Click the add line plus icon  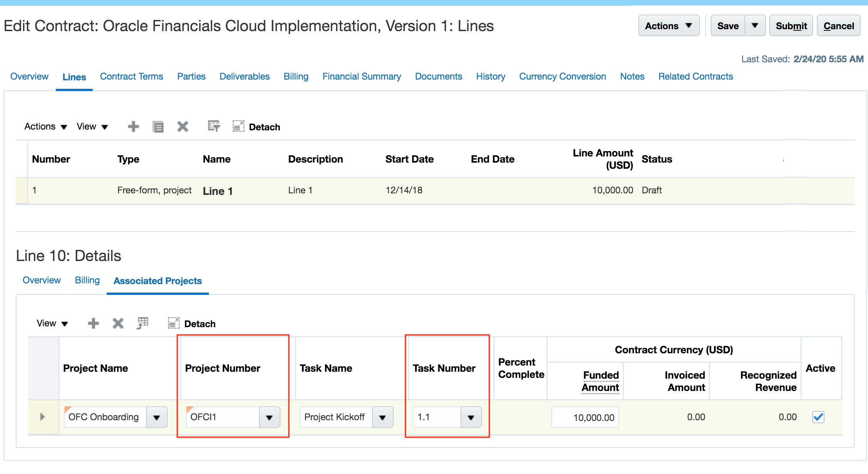point(133,126)
